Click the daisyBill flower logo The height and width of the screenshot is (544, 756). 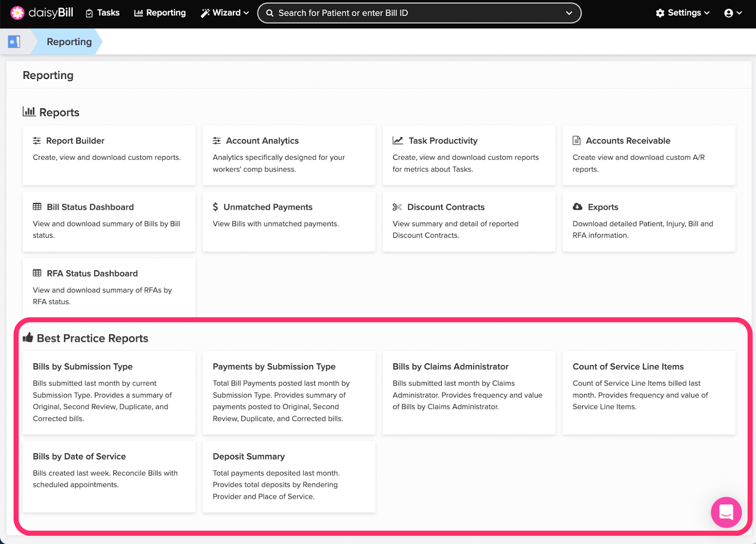point(17,13)
